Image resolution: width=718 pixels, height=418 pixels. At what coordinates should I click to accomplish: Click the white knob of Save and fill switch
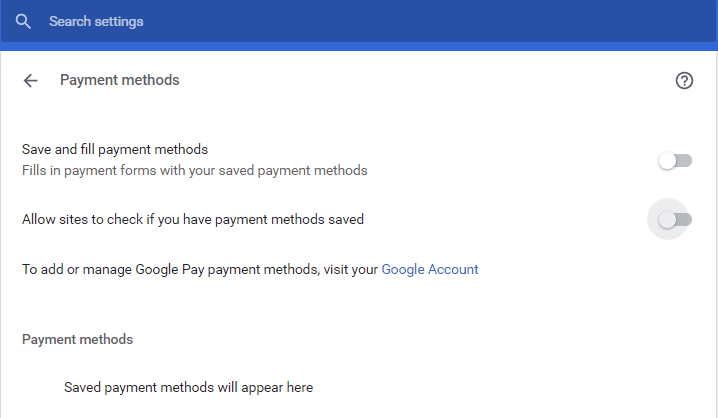667,161
